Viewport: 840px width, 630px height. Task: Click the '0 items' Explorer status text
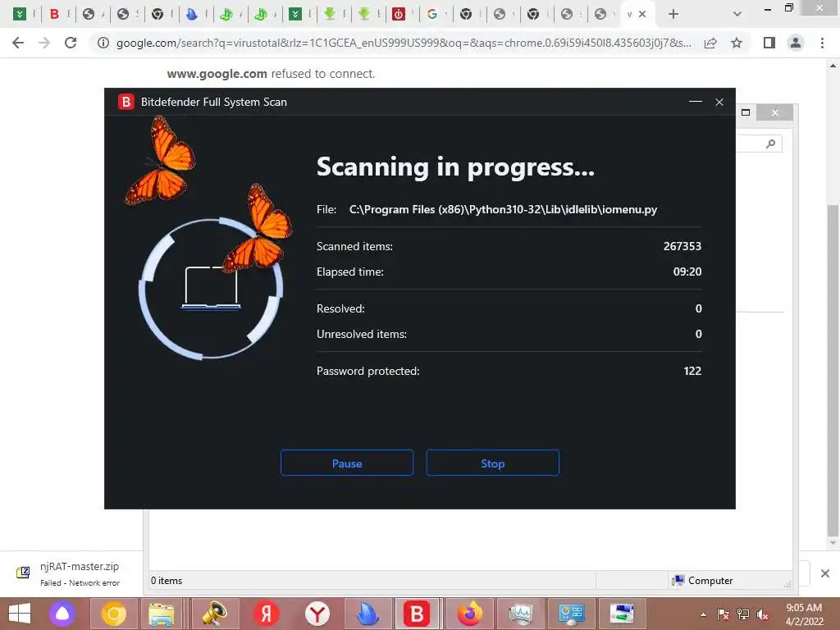(x=166, y=580)
